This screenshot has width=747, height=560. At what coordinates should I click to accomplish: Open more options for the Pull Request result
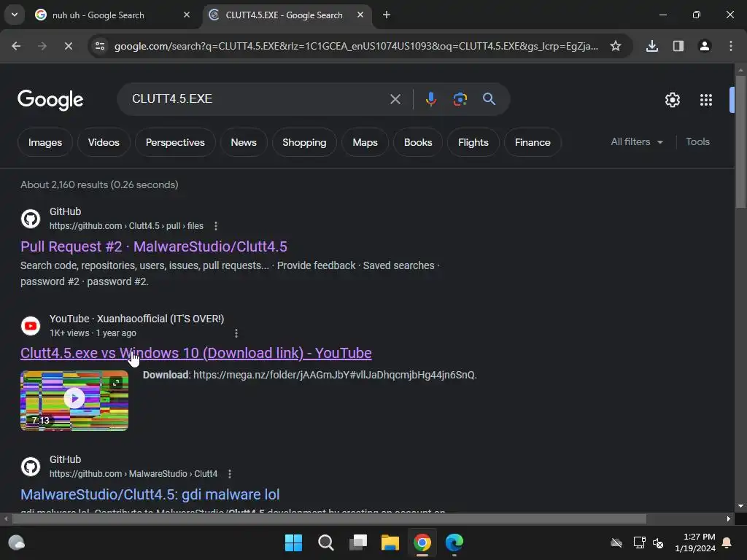[x=216, y=226]
